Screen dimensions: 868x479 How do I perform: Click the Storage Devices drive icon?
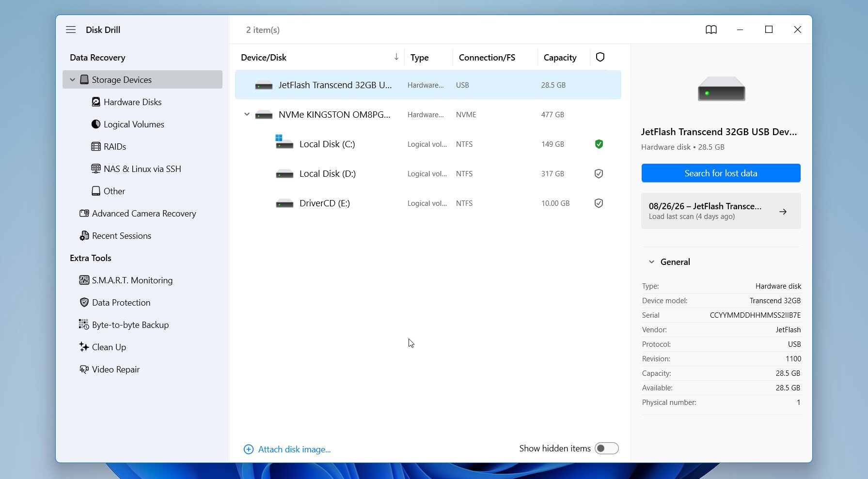point(84,79)
